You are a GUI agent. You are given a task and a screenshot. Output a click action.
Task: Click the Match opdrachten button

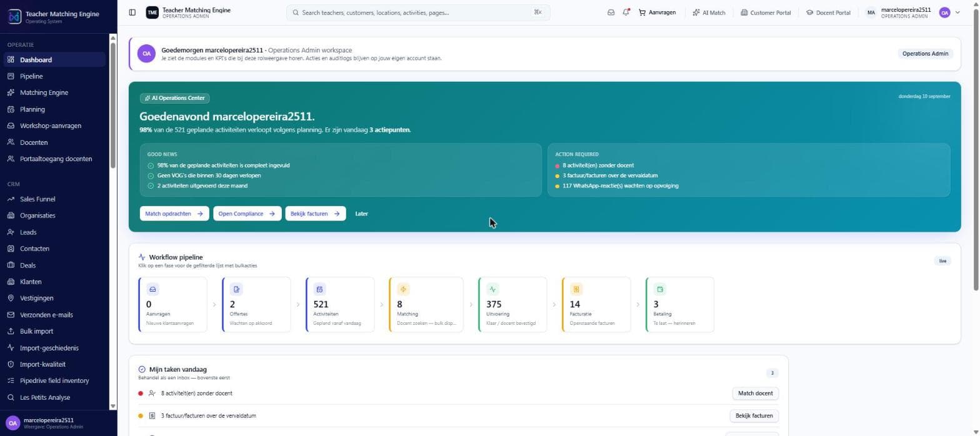(x=174, y=214)
